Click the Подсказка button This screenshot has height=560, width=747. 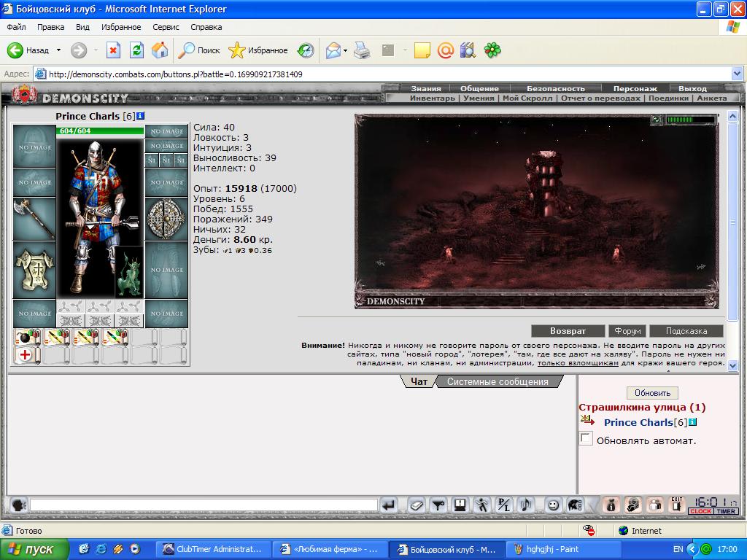(686, 331)
